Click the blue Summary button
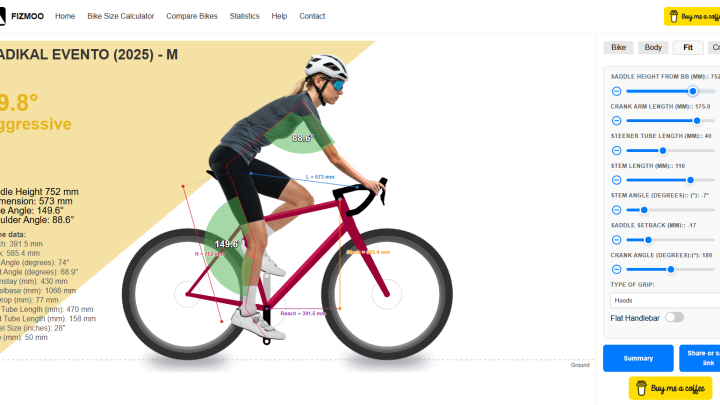This screenshot has width=720, height=405. (x=638, y=358)
